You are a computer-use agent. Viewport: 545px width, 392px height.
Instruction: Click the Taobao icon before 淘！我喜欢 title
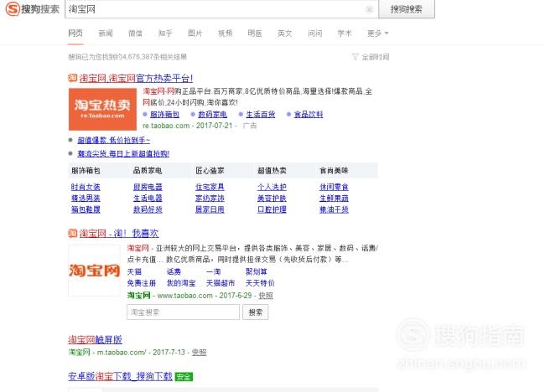click(73, 234)
